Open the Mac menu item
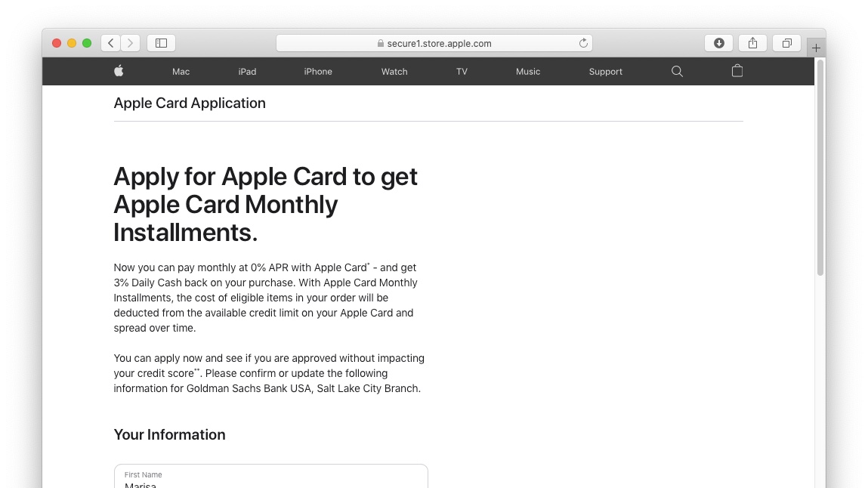This screenshot has height=488, width=868. point(181,71)
